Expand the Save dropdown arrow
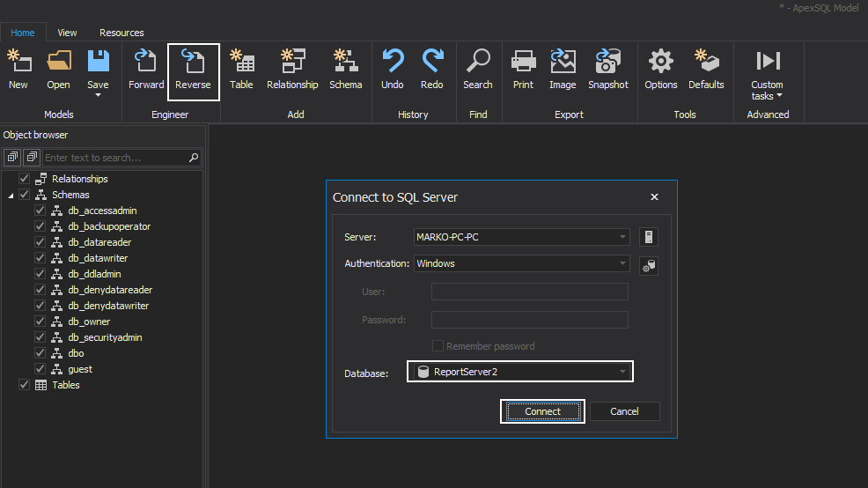868x488 pixels. (x=98, y=96)
